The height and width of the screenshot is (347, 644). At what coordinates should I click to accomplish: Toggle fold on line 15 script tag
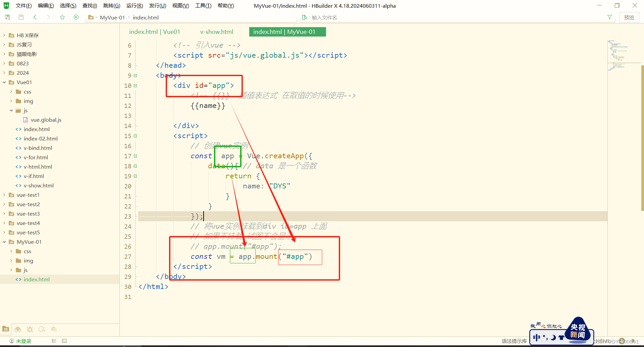click(136, 136)
